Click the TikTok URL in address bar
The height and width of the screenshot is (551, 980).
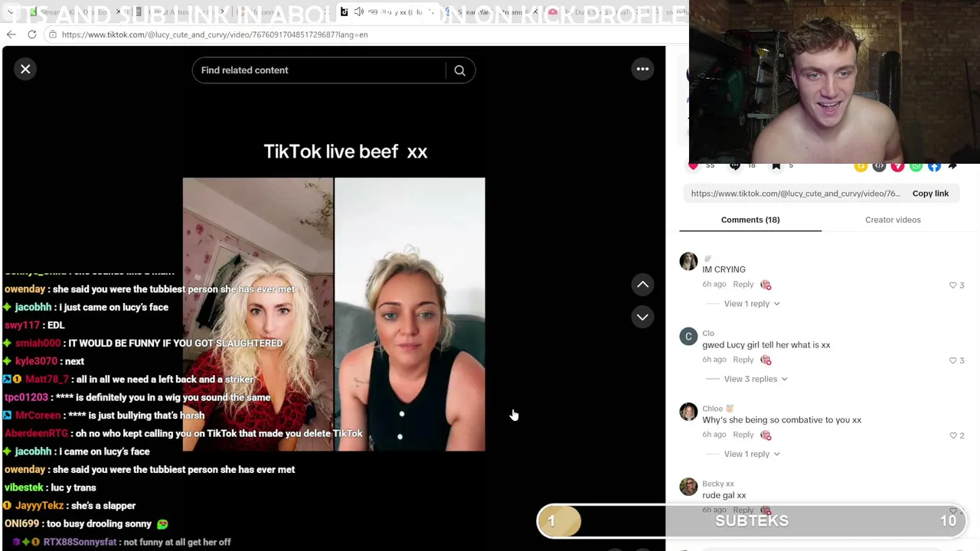214,34
